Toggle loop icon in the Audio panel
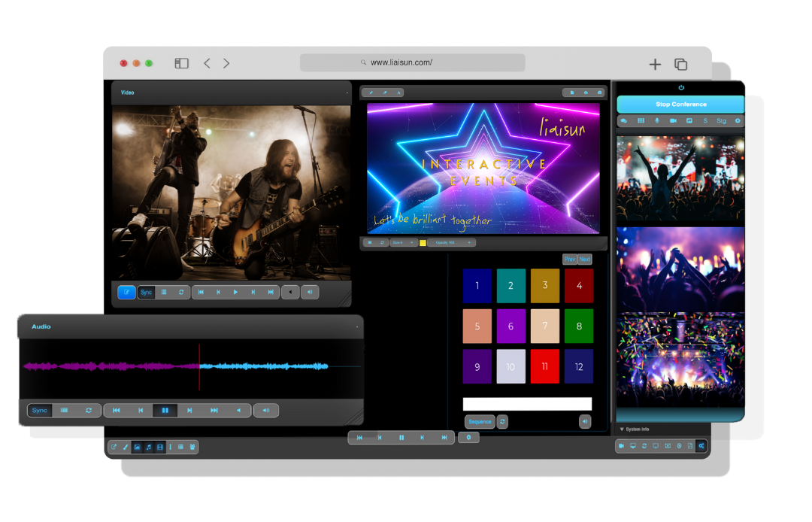The image size is (812, 522). [89, 410]
